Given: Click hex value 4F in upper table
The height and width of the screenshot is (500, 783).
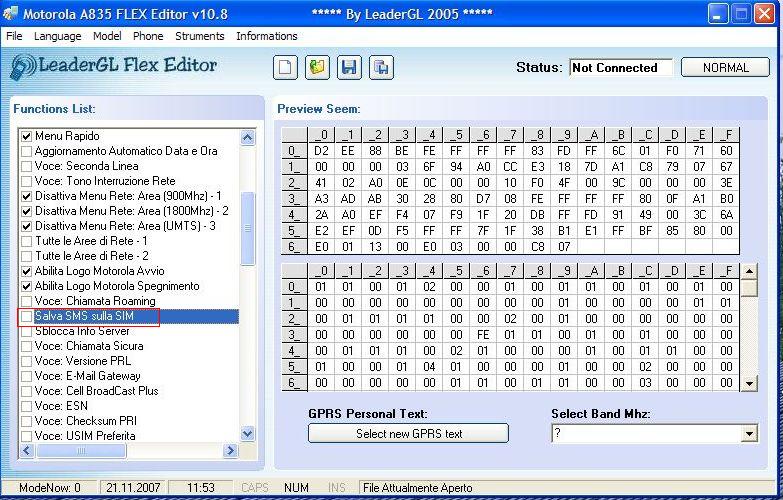Looking at the screenshot, I should click(564, 183).
